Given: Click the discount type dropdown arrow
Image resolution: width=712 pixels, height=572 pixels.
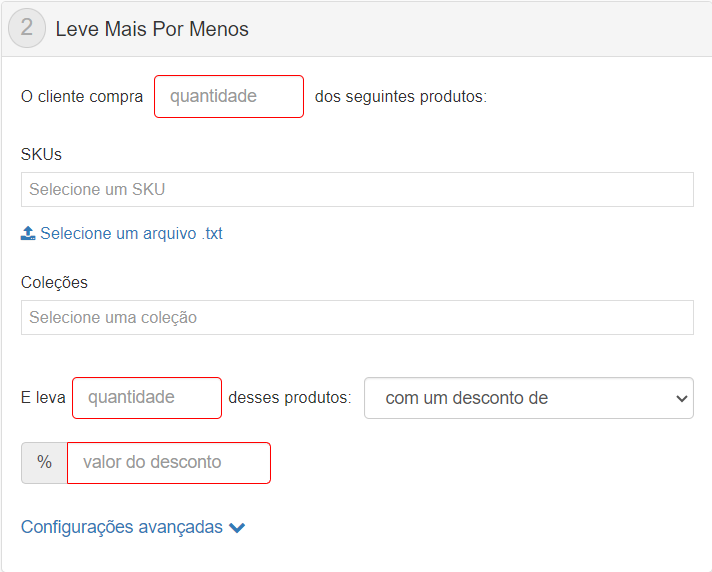Looking at the screenshot, I should (682, 398).
